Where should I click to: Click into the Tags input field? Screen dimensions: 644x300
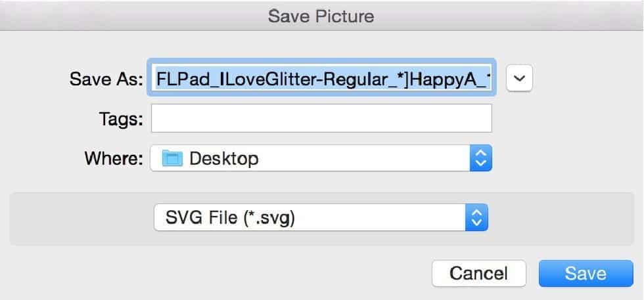pos(321,118)
